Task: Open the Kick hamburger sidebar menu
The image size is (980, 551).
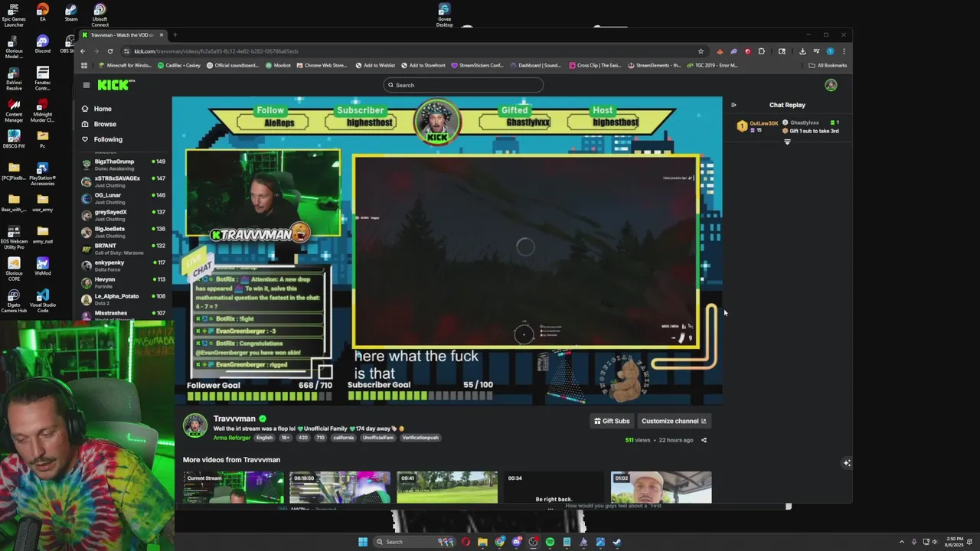Action: coord(87,85)
